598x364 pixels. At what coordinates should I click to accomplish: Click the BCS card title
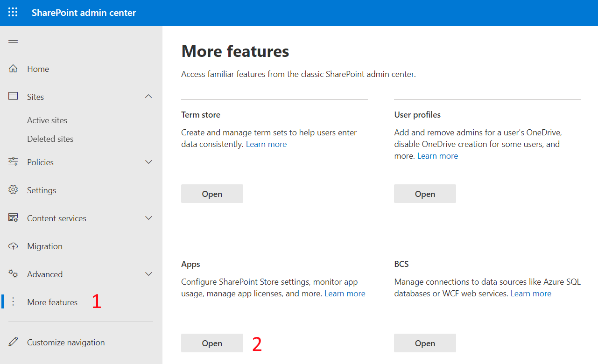coord(401,264)
